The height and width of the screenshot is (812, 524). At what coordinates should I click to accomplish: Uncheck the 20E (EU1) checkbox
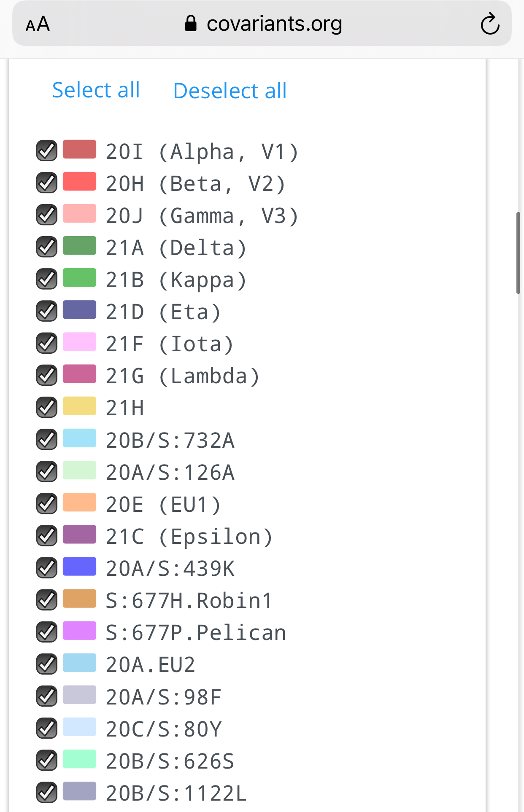pos(47,503)
